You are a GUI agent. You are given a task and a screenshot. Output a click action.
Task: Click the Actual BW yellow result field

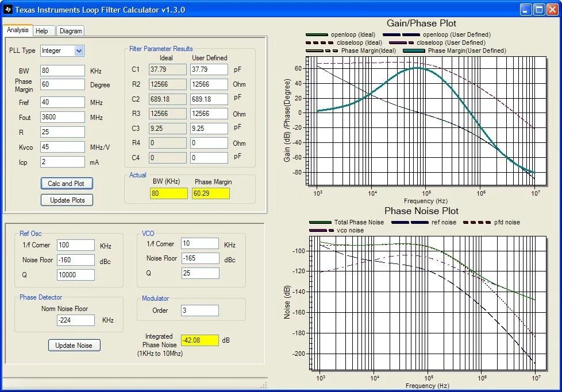point(169,193)
